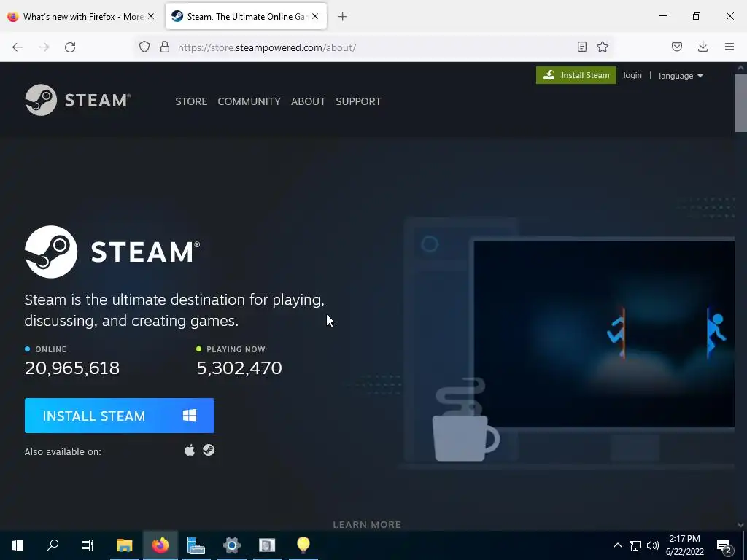Open Task View on the taskbar
This screenshot has width=747, height=560.
click(88, 545)
